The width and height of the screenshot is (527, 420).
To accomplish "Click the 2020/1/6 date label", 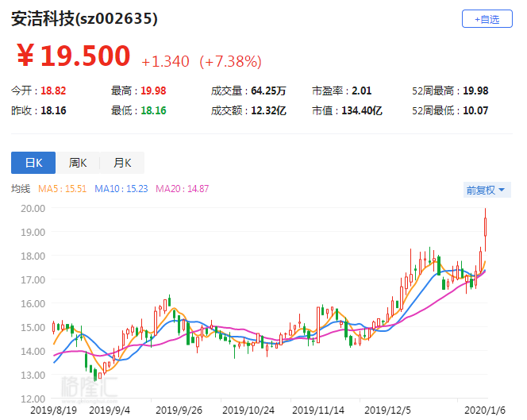I will (485, 410).
